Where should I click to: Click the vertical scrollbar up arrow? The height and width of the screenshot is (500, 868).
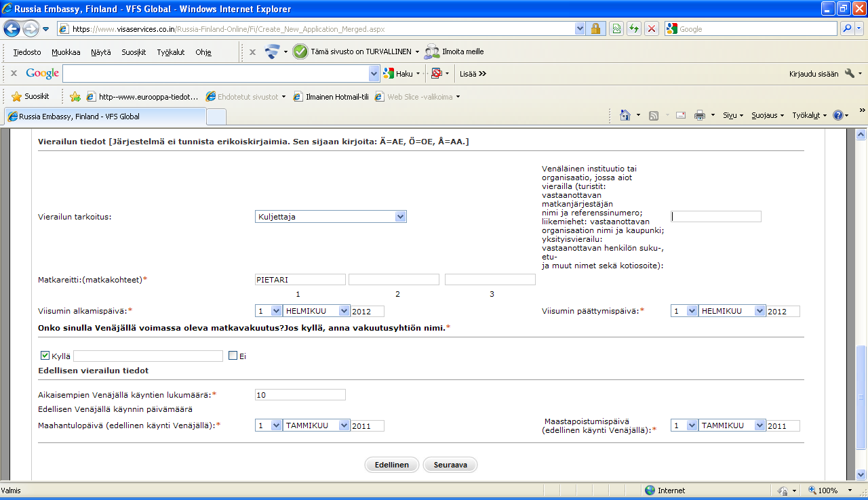coord(861,133)
